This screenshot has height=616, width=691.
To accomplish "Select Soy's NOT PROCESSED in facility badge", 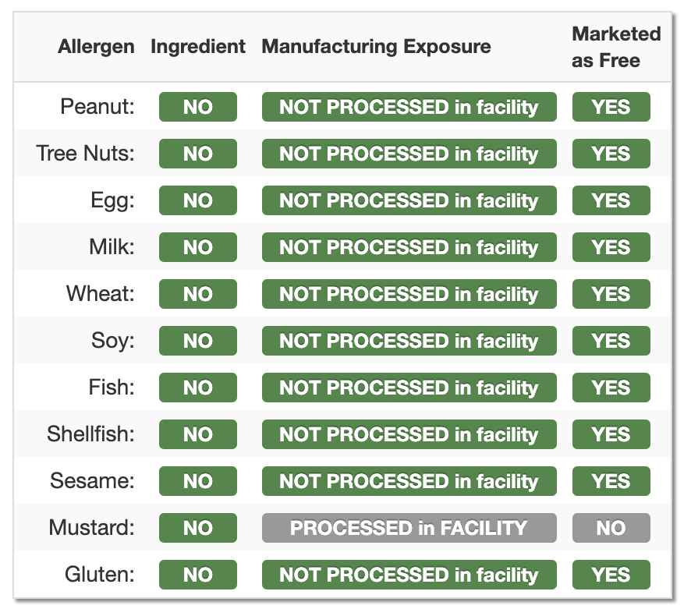I will 409,341.
